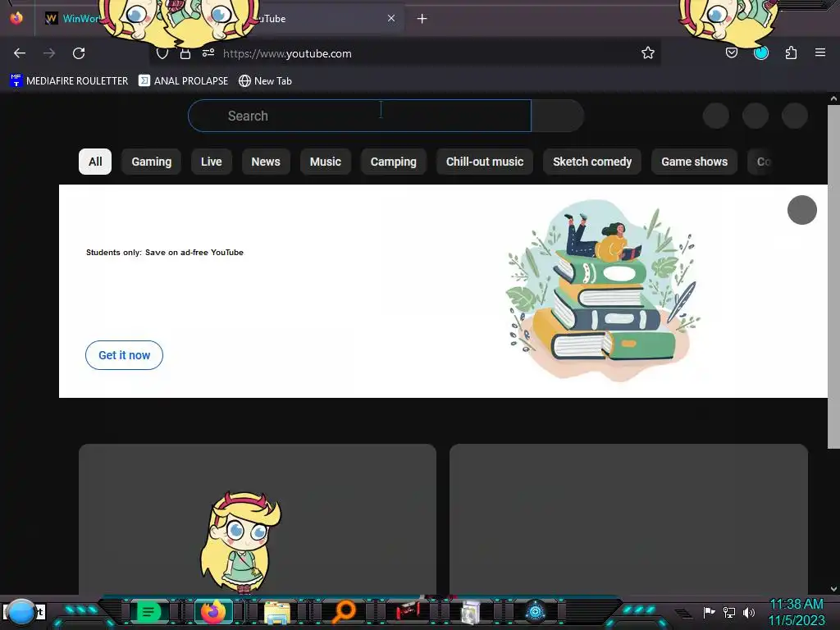Open the Firefox account avatar icon
The height and width of the screenshot is (630, 840).
click(x=760, y=52)
